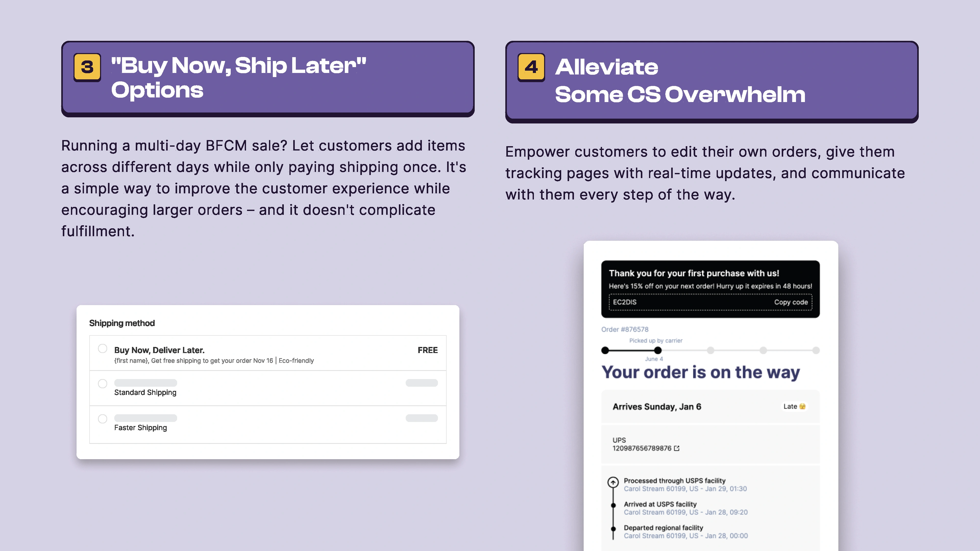Screen dimensions: 980x551
Task: Click the Picked up by carrier progress dot
Action: click(x=657, y=350)
